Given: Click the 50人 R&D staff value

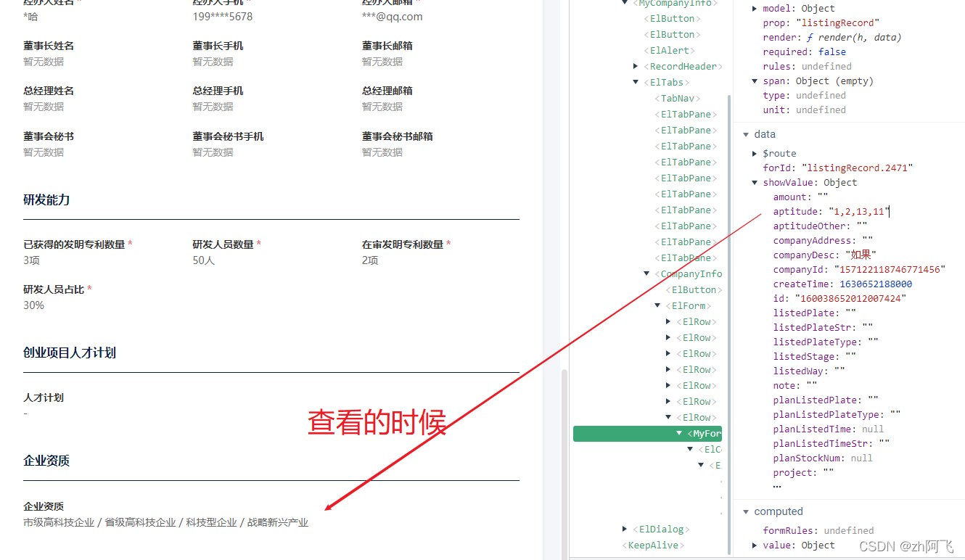Looking at the screenshot, I should [x=203, y=260].
